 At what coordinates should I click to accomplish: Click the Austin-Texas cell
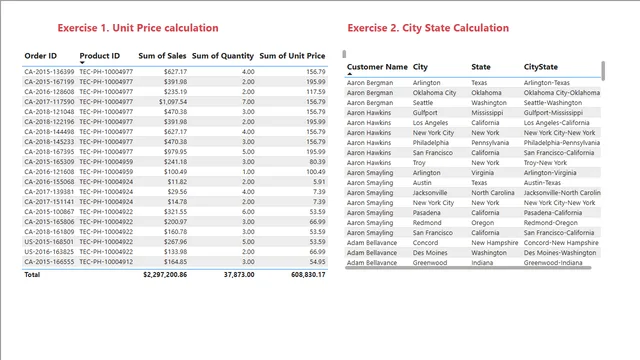point(542,183)
